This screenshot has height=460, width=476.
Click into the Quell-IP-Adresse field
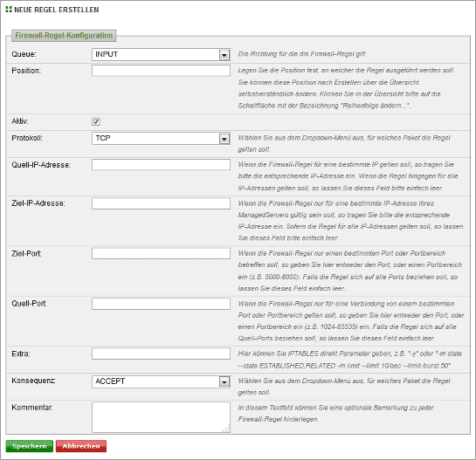pos(161,164)
